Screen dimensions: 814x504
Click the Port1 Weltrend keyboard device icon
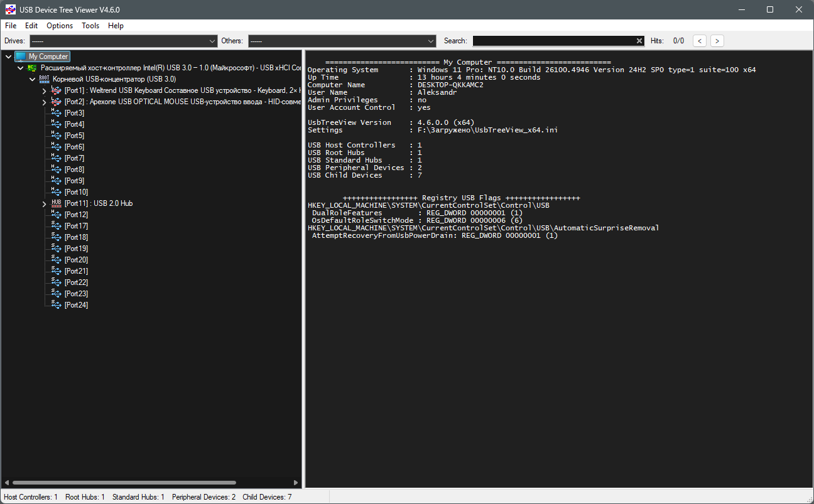coord(57,90)
